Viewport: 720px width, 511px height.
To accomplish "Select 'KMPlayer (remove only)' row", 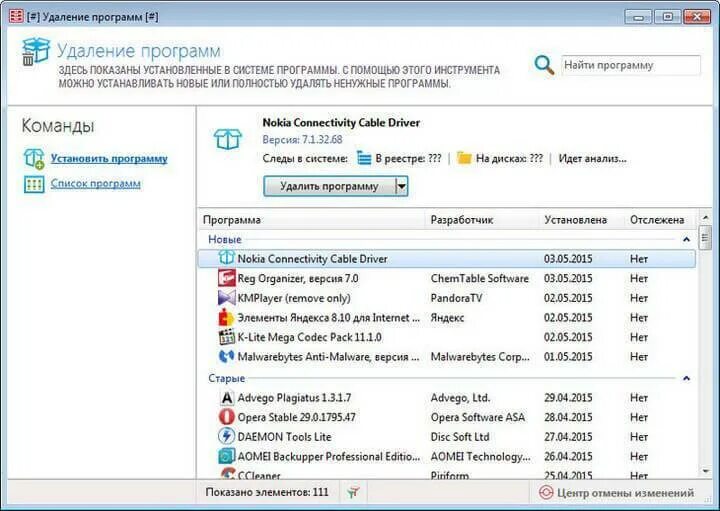I will point(446,298).
